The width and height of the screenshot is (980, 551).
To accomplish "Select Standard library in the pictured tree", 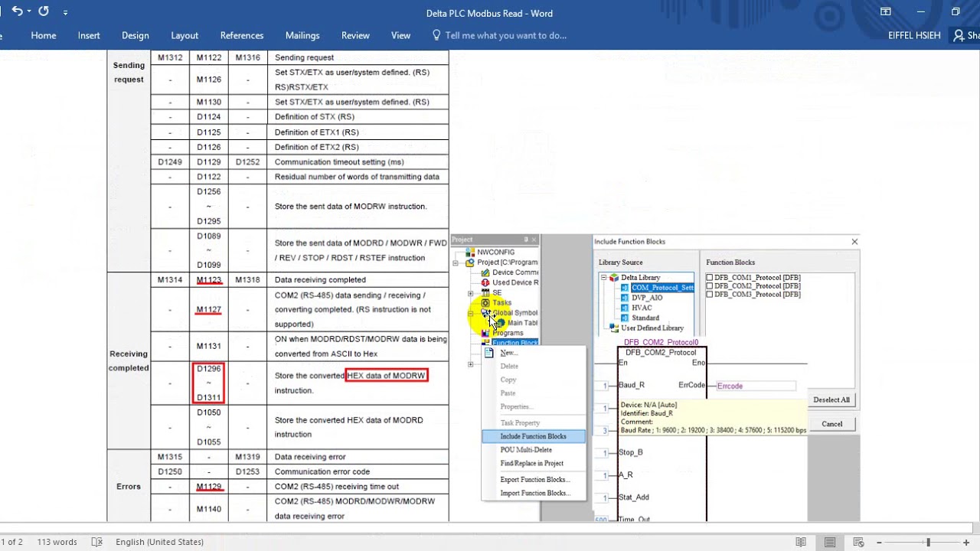I will [645, 318].
